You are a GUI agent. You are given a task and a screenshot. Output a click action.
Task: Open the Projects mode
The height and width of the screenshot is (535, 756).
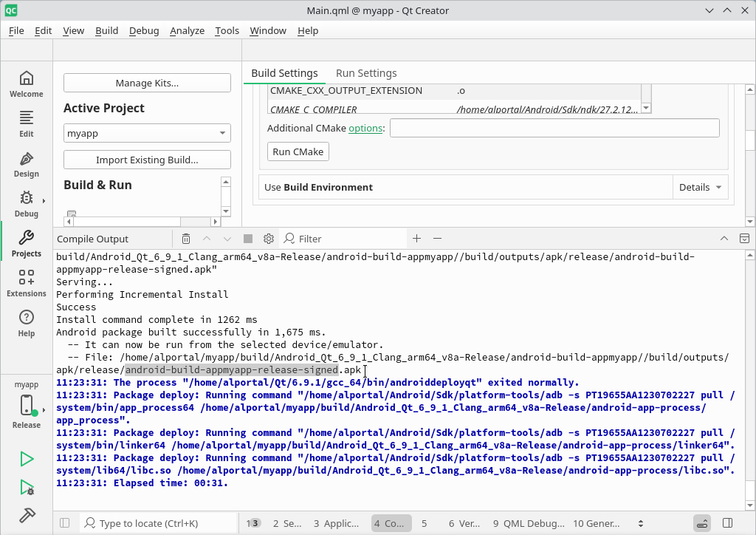(27, 244)
